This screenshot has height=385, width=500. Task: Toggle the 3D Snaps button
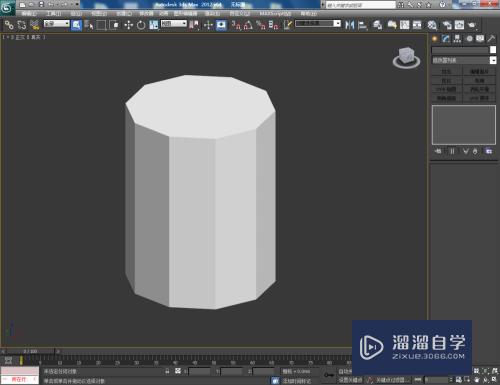click(x=235, y=25)
